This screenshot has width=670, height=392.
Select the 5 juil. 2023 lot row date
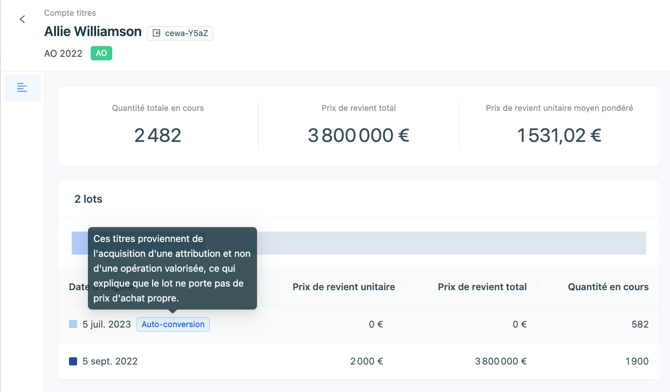pos(106,324)
